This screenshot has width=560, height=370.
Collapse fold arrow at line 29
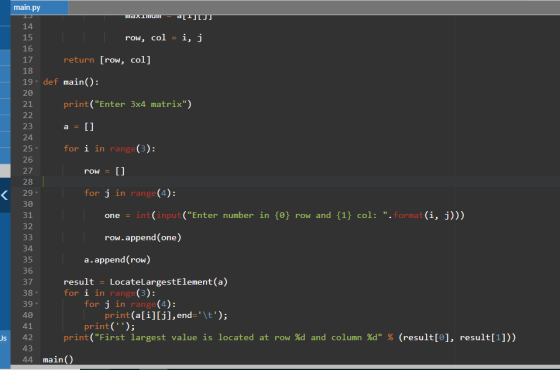tap(36, 193)
